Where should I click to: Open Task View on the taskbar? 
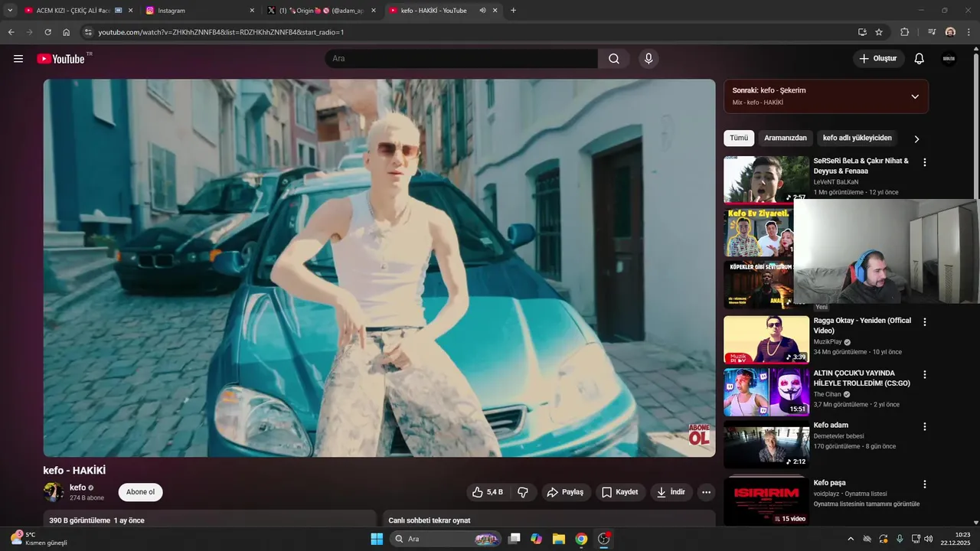pos(514,539)
